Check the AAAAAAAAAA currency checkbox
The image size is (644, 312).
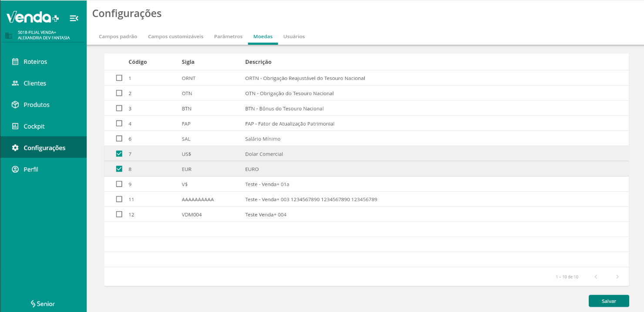(x=119, y=199)
